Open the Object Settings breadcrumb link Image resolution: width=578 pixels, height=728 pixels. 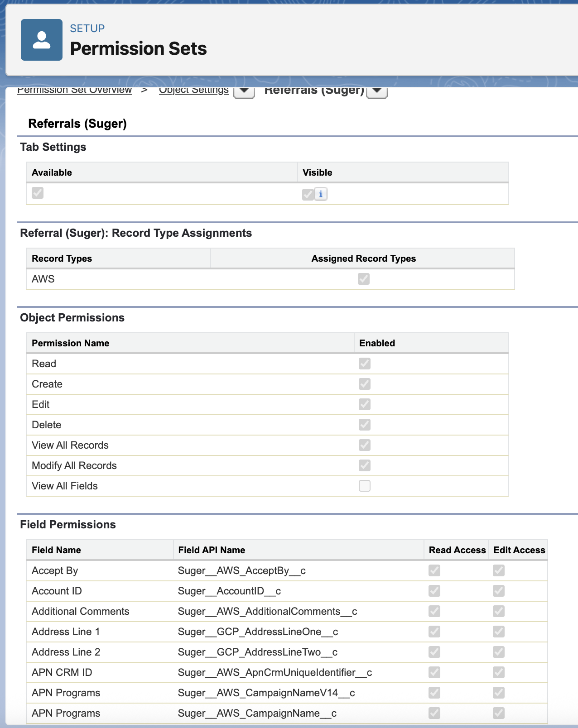click(x=193, y=91)
